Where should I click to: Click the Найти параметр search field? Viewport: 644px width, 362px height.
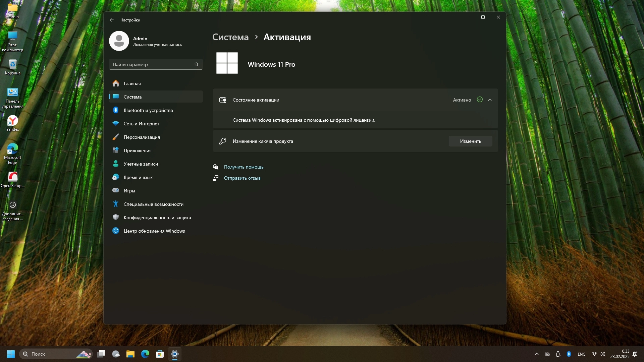pyautogui.click(x=153, y=64)
